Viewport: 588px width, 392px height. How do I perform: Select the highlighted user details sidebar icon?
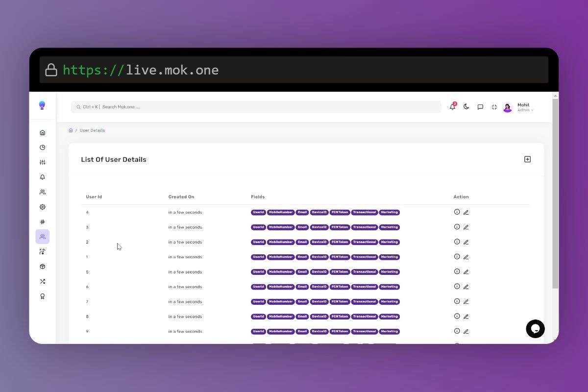tap(42, 237)
